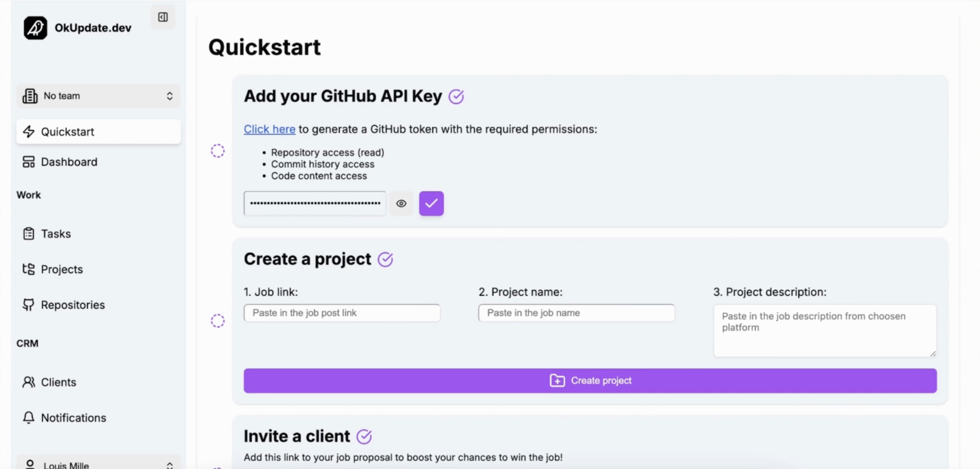Click the Create project button
The width and height of the screenshot is (980, 469).
tap(590, 381)
